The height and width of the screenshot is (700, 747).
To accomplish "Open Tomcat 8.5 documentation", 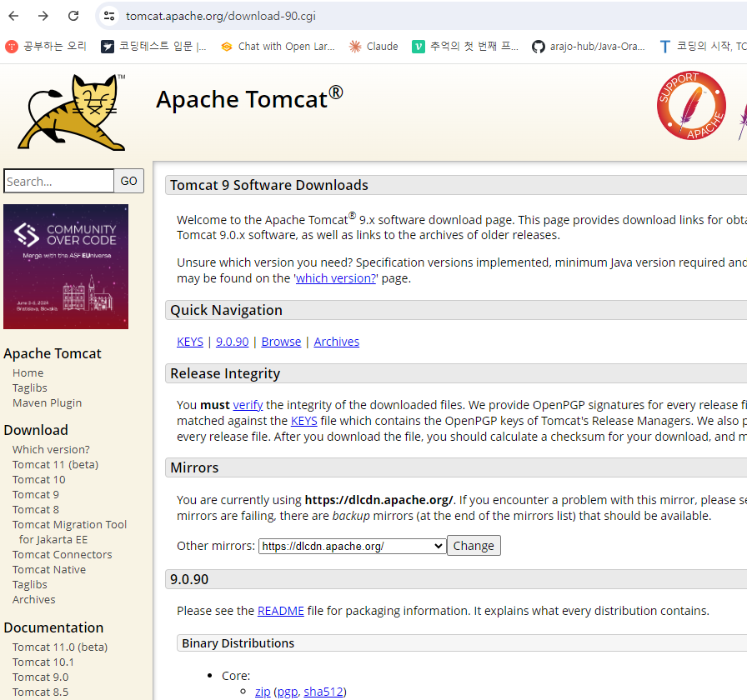I will (x=41, y=692).
